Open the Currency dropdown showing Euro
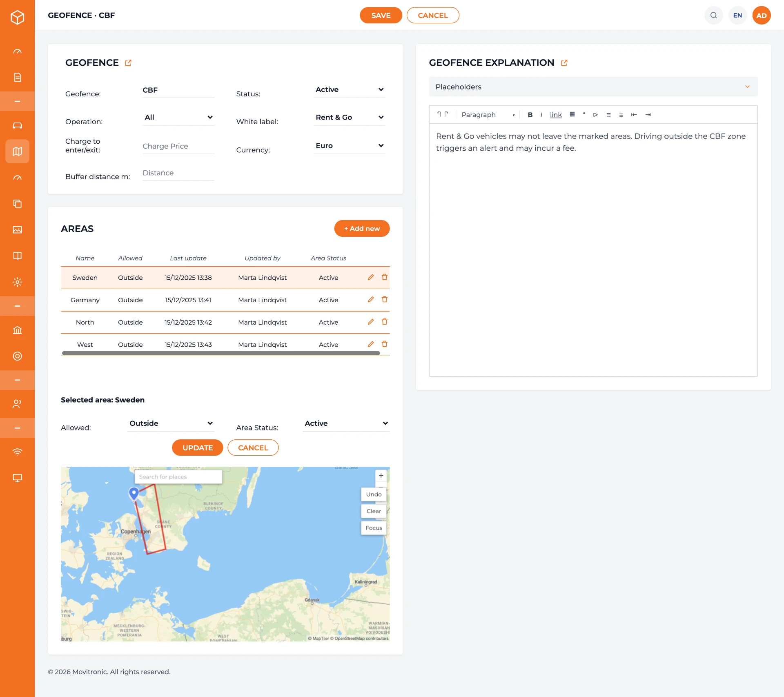Viewport: 784px width, 697px height. coord(350,145)
